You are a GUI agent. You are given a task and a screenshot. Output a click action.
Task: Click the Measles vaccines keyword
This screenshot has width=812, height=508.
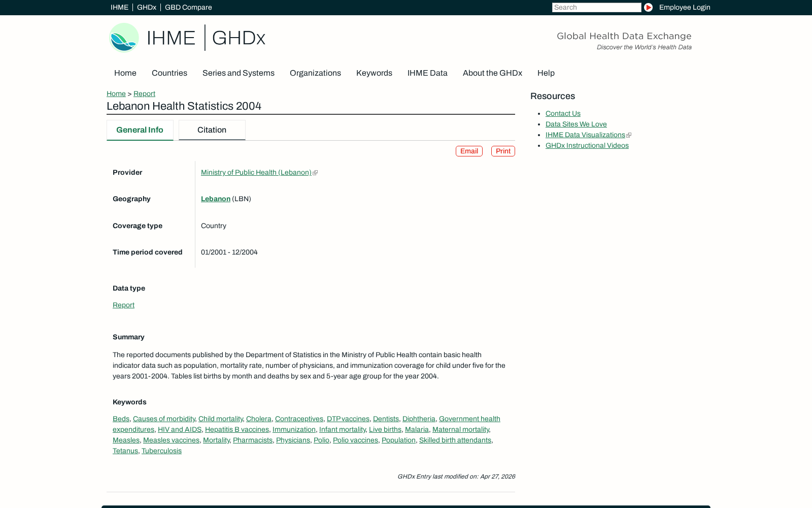[x=171, y=440]
